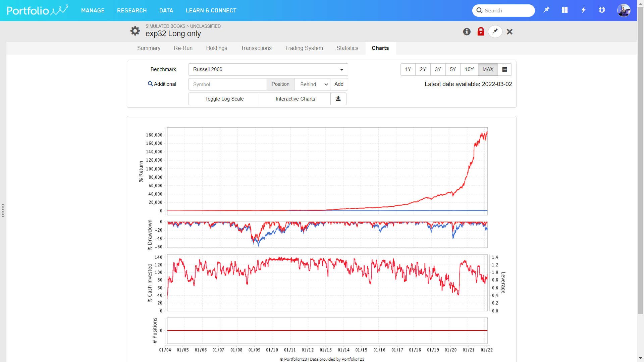Click the round pin button
The width and height of the screenshot is (644, 362).
[495, 32]
